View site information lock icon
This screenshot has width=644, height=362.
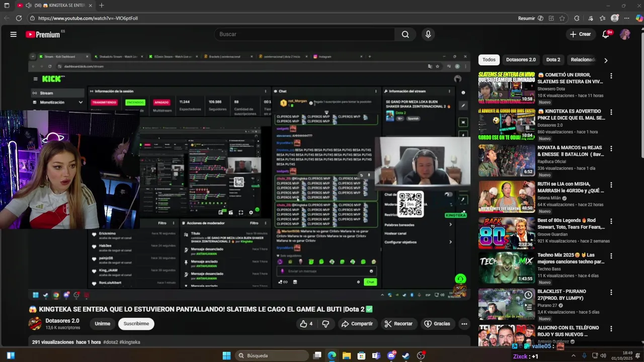coord(32,18)
